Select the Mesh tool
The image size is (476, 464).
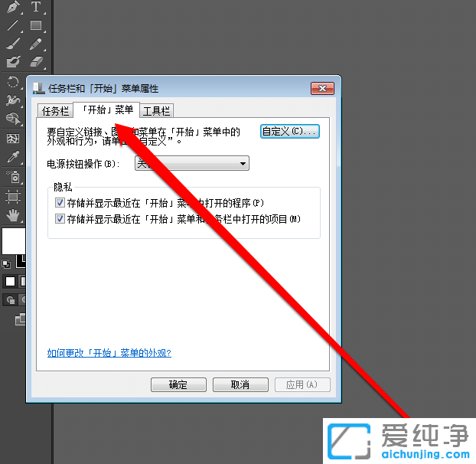(x=13, y=139)
